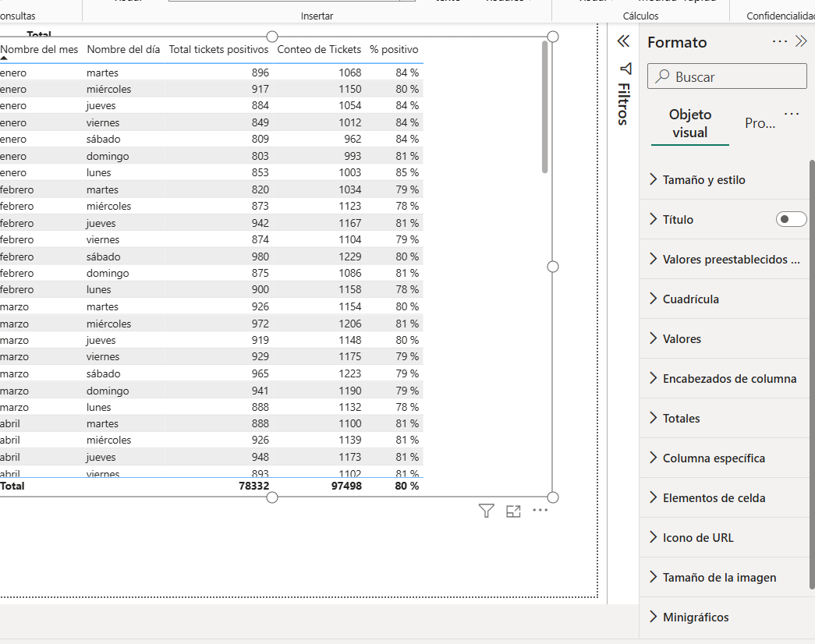Expand the Minigráficos section
Image resolution: width=815 pixels, height=644 pixels.
tap(695, 617)
